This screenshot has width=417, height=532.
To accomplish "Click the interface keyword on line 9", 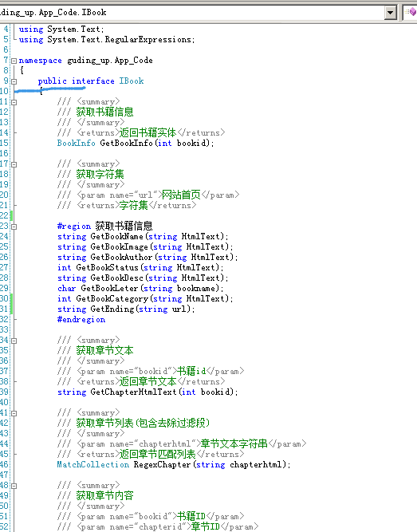I will pyautogui.click(x=93, y=81).
